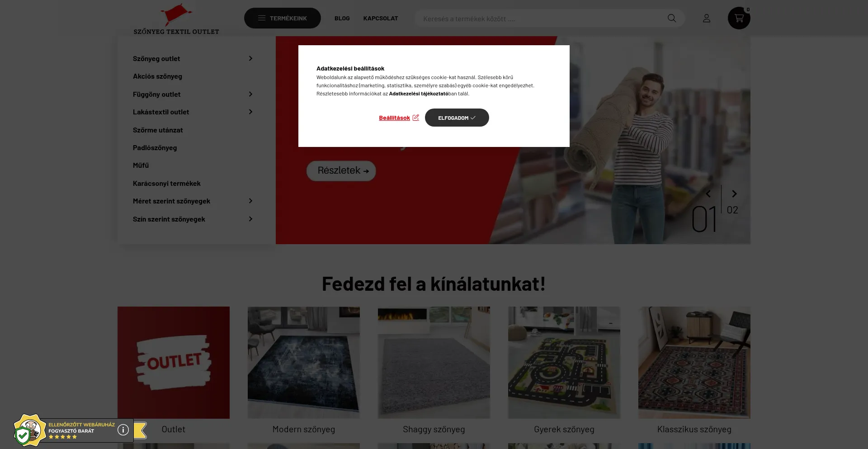Open the Gyerek szőnyeg category thumbnail
Image resolution: width=868 pixels, height=449 pixels.
point(564,363)
